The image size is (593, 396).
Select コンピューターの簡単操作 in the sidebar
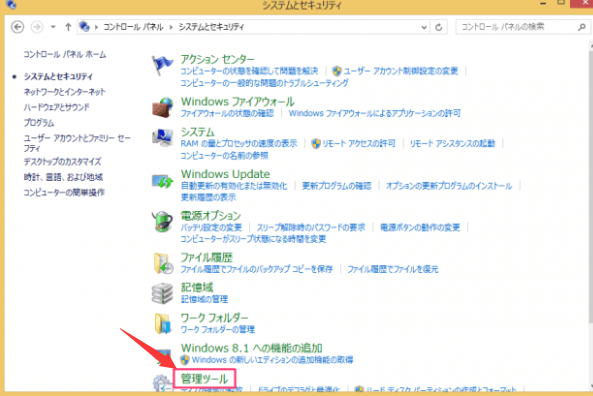(64, 193)
